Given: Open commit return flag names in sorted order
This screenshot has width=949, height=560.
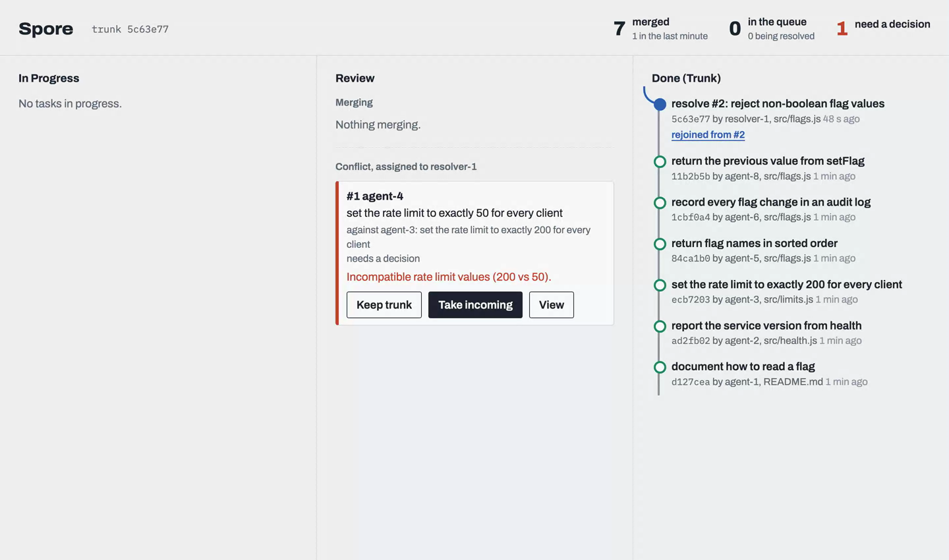Looking at the screenshot, I should click(755, 243).
